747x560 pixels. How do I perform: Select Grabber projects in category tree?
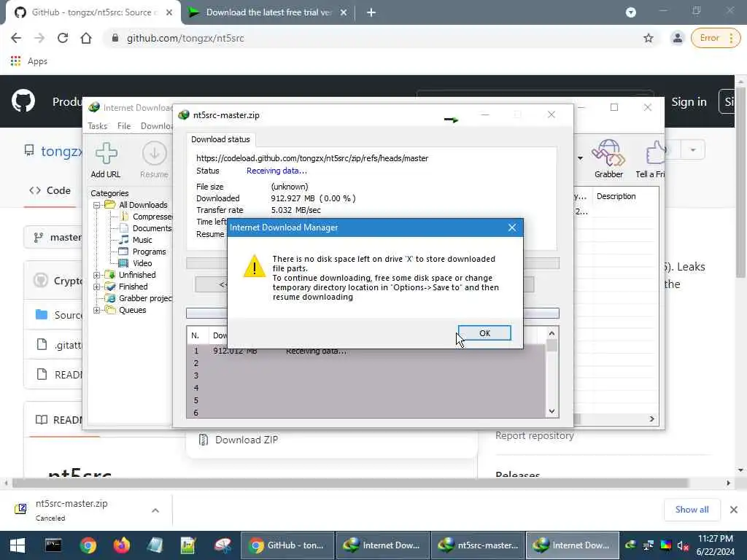click(x=139, y=298)
